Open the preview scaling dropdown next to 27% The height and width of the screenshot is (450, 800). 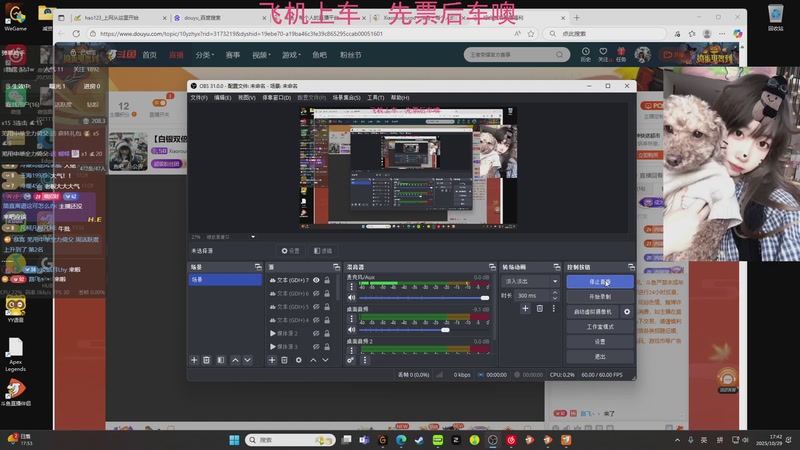tap(253, 237)
